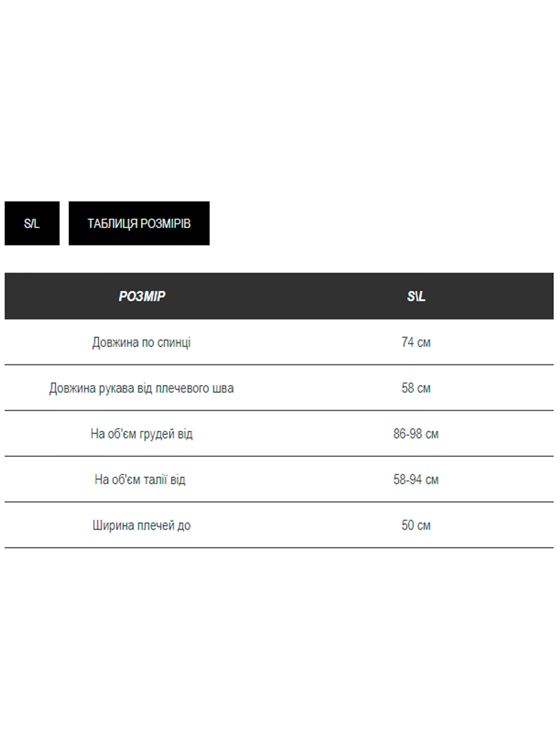Click Довжина рукава від плечевого шва label
Screen dimensions: 560x747
pyautogui.click(x=141, y=388)
